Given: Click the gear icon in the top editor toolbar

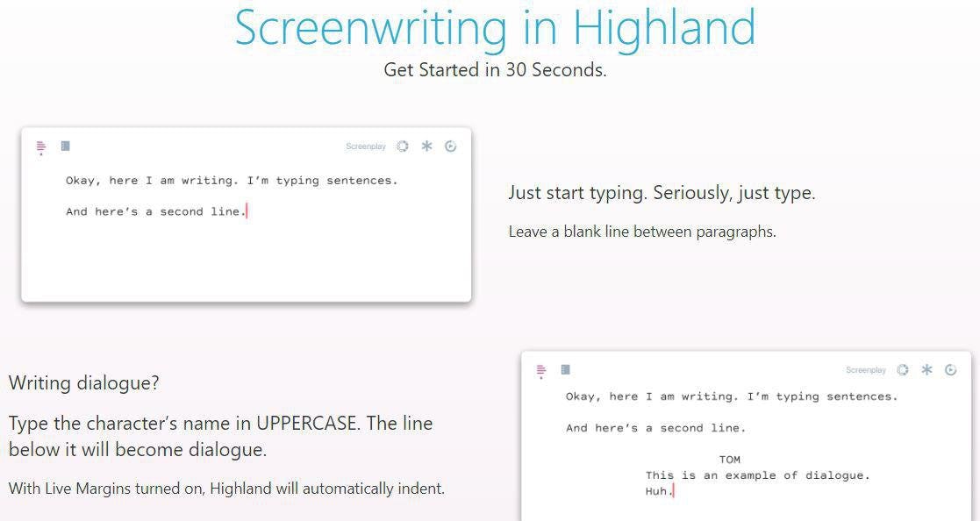Looking at the screenshot, I should [x=403, y=146].
